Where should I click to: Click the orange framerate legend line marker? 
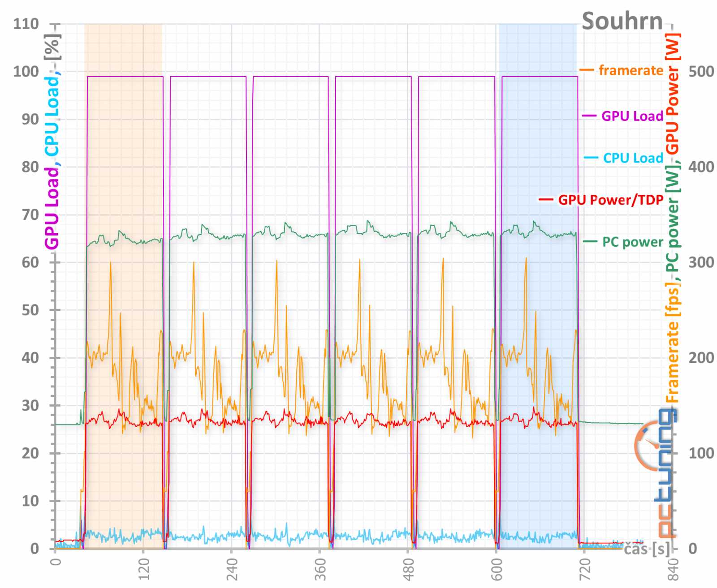586,70
